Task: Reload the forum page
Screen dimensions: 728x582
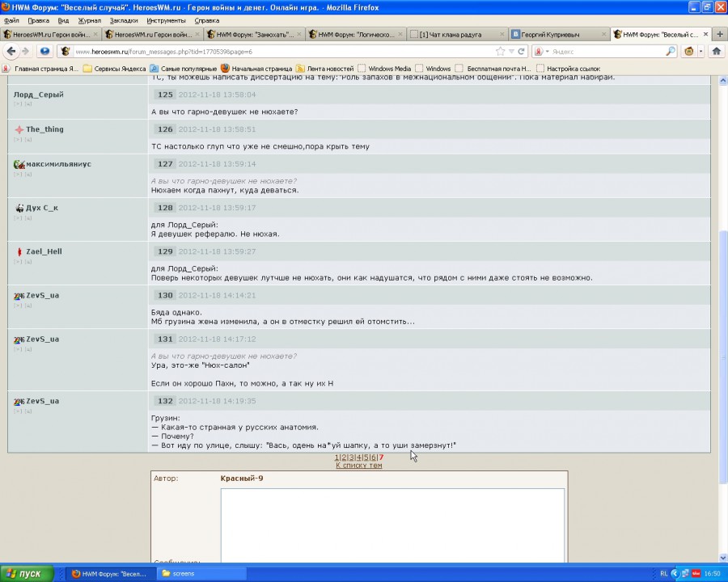Action: pos(522,51)
